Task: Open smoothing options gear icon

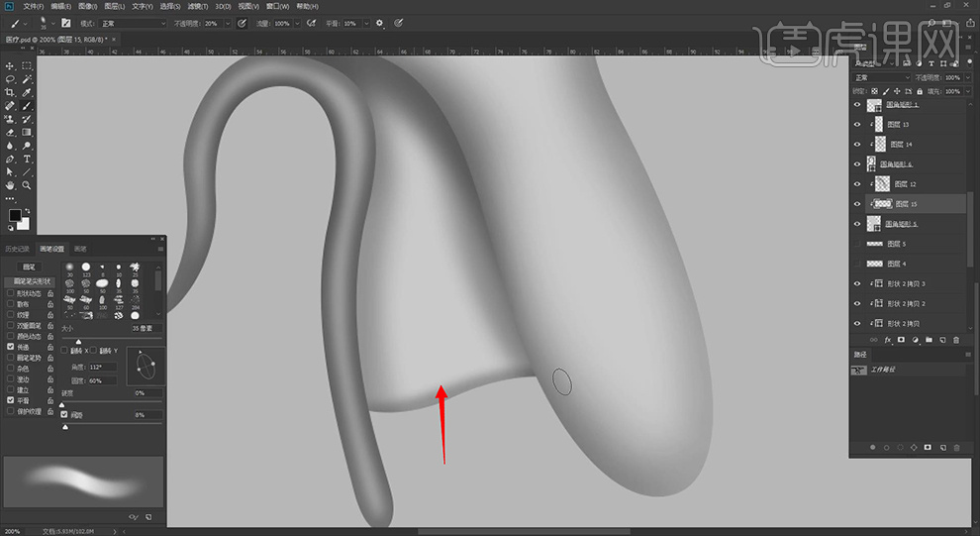Action: click(x=379, y=23)
